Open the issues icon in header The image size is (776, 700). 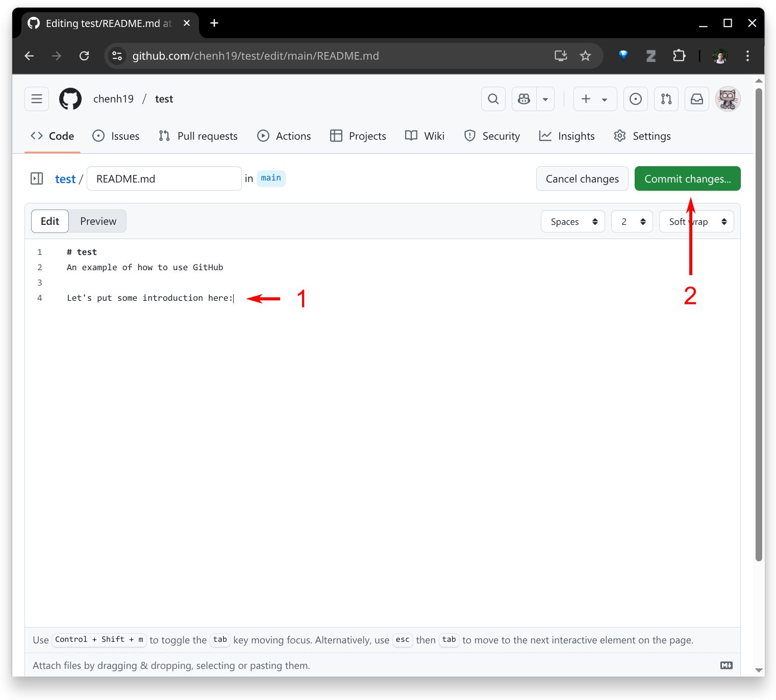(636, 99)
